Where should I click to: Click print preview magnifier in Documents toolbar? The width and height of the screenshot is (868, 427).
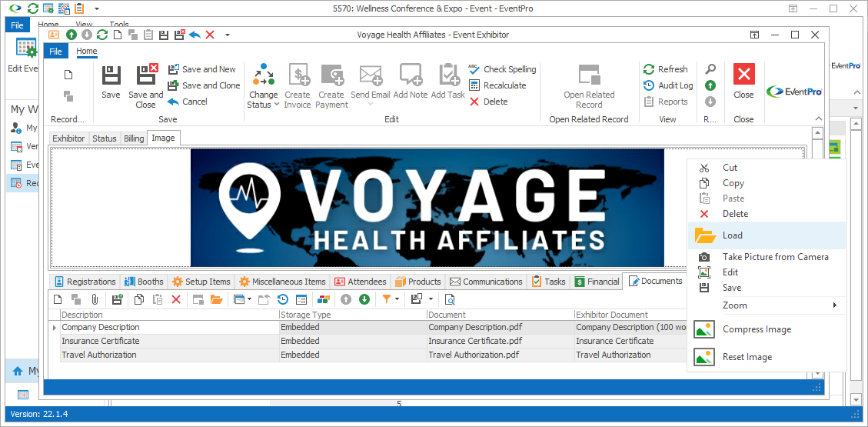coord(451,299)
